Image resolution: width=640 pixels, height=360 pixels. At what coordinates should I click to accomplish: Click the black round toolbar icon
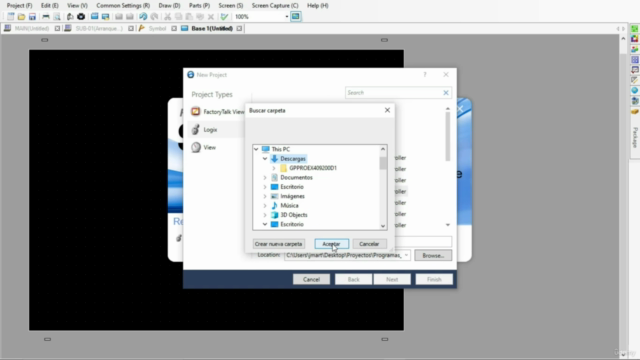pyautogui.click(x=81, y=16)
